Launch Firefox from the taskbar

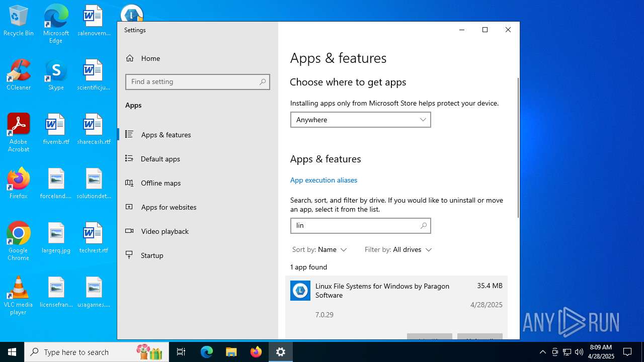[256, 352]
